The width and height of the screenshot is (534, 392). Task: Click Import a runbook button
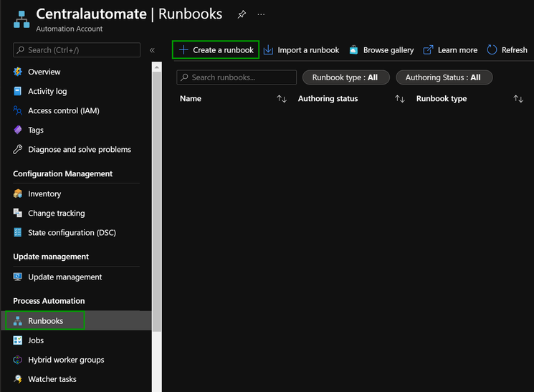point(301,50)
